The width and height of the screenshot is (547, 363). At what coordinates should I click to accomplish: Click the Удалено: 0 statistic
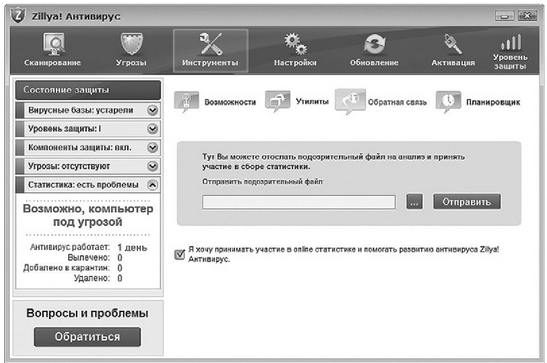98,278
